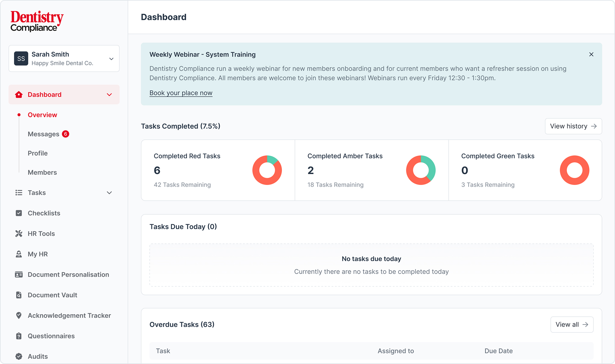Click the HR Tools wrench icon
This screenshot has width=615, height=364.
(x=19, y=234)
